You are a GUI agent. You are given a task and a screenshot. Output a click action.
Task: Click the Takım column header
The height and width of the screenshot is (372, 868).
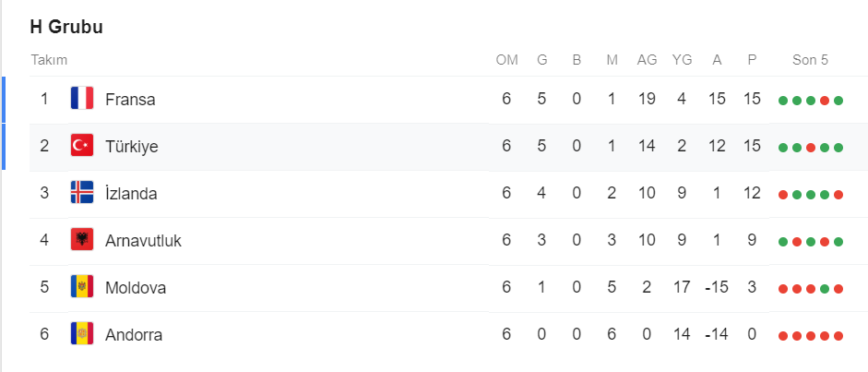(x=49, y=60)
